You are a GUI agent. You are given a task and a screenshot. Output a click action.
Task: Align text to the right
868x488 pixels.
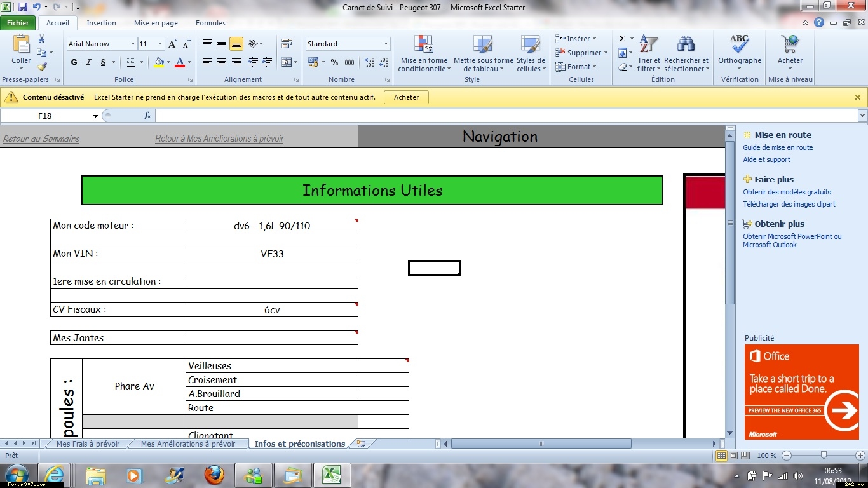click(236, 62)
